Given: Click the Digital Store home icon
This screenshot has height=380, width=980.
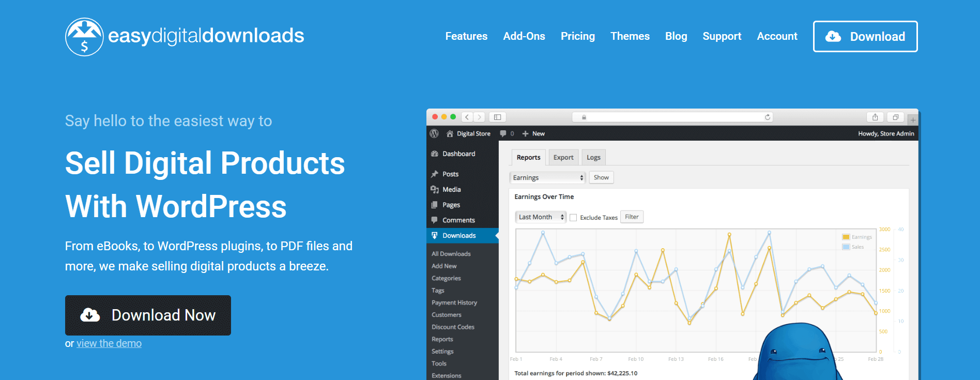Looking at the screenshot, I should click(450, 133).
